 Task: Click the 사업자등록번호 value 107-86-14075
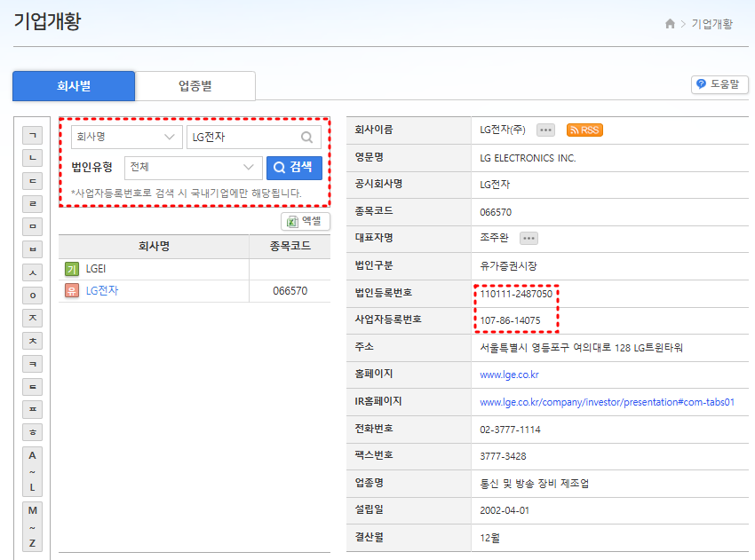(x=510, y=320)
